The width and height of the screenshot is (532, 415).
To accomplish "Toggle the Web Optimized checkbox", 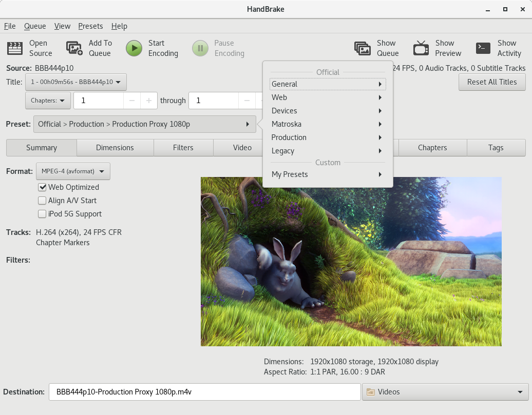I will (42, 187).
